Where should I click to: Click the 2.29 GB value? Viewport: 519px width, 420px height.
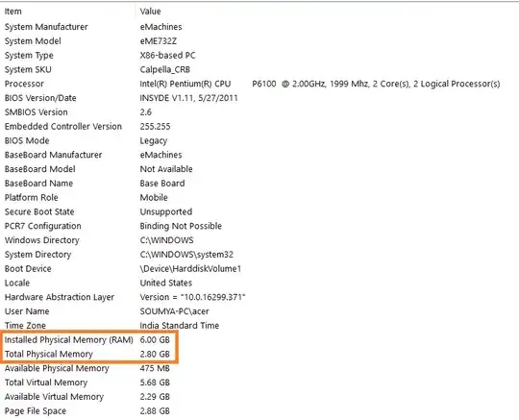[155, 397]
